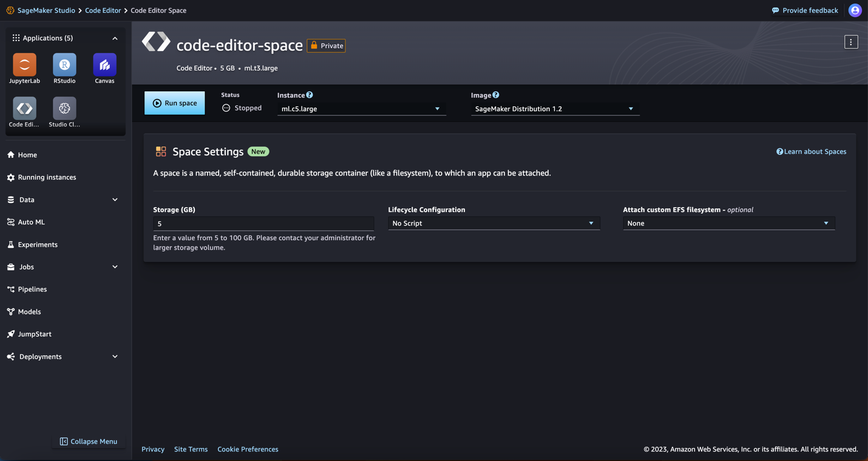Click the Space Settings grid icon

click(x=161, y=151)
